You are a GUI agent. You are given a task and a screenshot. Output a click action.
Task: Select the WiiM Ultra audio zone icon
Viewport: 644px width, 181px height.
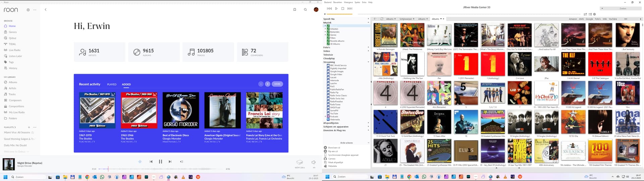coord(300,162)
